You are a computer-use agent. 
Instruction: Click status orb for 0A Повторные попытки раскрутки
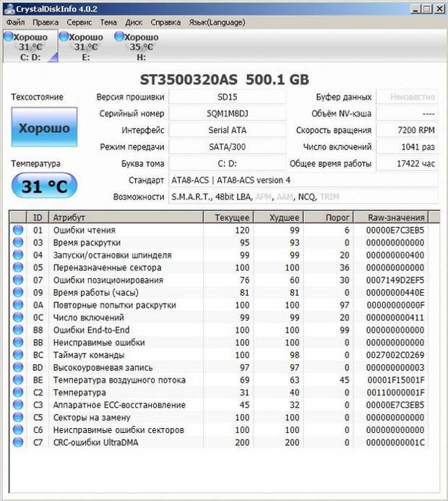18,304
